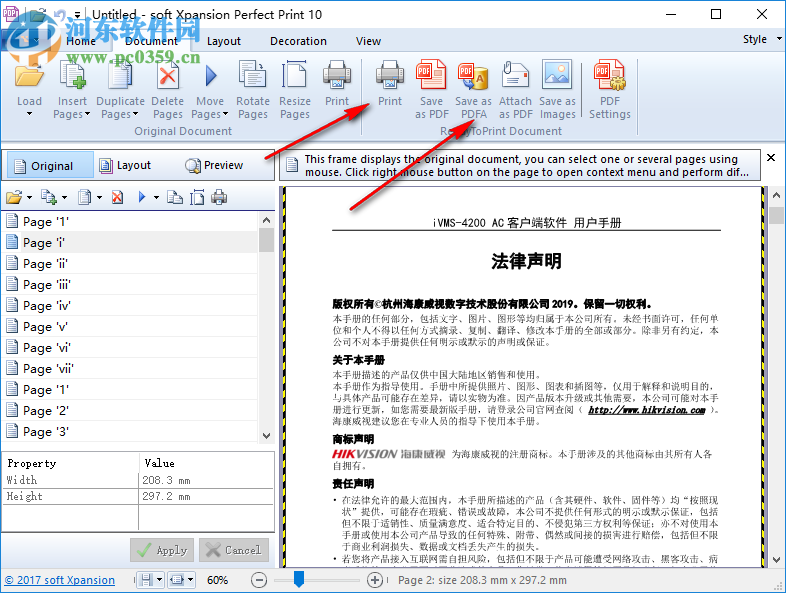This screenshot has height=593, width=786.
Task: Open status bar fit mode dropdown arrow
Action: [191, 580]
